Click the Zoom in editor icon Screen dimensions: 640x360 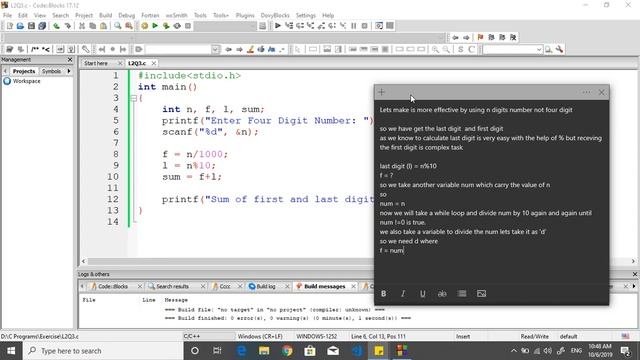[x=436, y=49]
